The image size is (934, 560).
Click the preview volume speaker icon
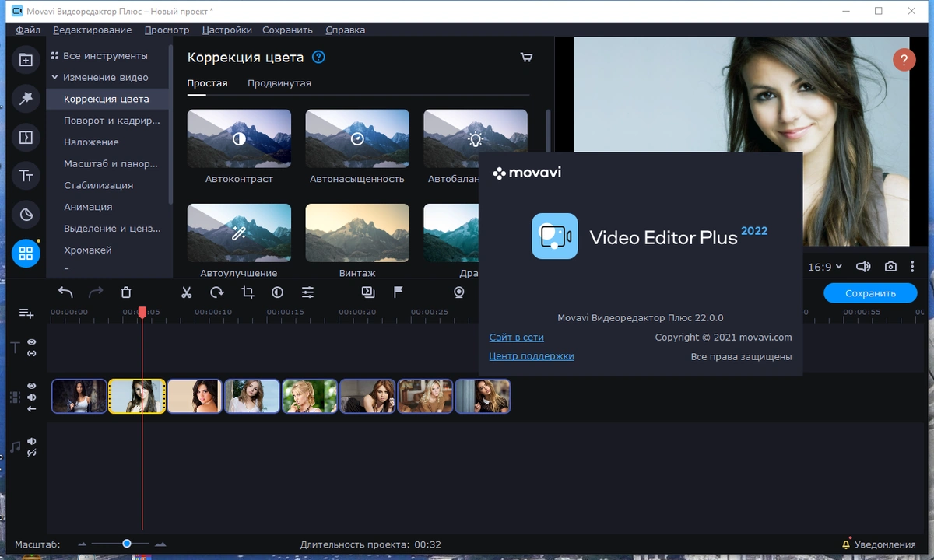pyautogui.click(x=863, y=267)
